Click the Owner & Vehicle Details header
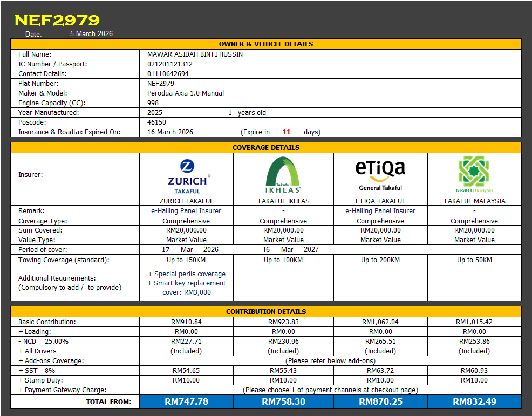 (266, 44)
